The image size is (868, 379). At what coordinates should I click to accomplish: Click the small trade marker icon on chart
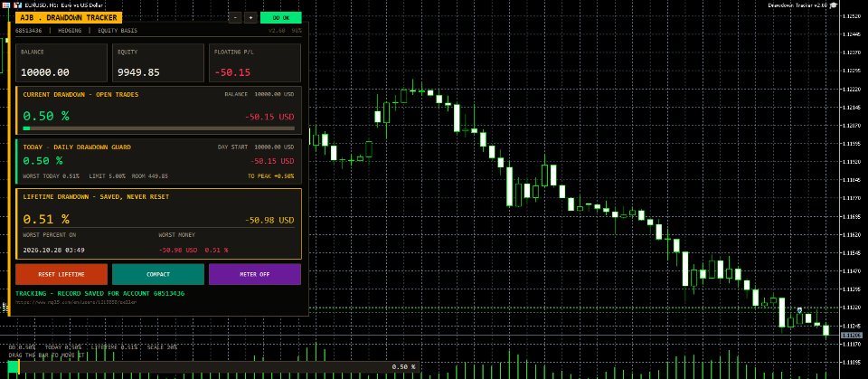pyautogui.click(x=799, y=309)
